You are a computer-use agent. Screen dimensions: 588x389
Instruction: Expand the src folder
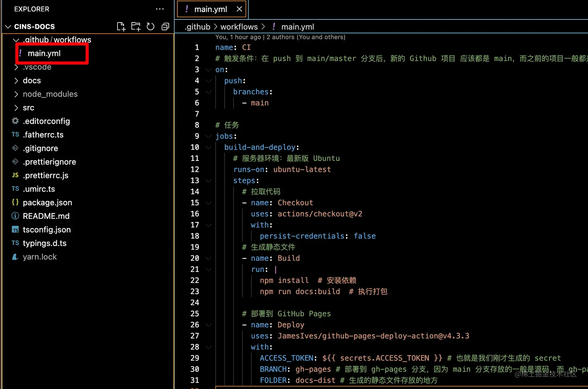(16, 108)
